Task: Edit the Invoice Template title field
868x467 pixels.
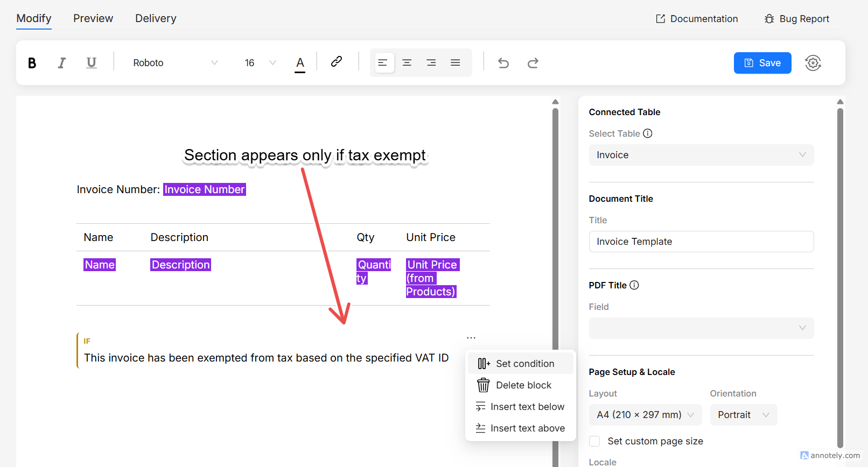Action: 701,242
